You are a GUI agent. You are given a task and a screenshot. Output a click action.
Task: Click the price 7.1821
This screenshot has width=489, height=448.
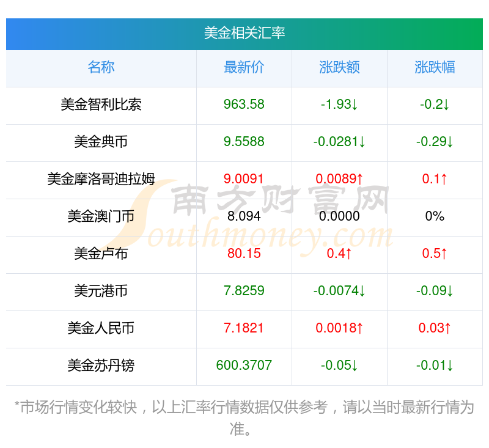point(244,328)
